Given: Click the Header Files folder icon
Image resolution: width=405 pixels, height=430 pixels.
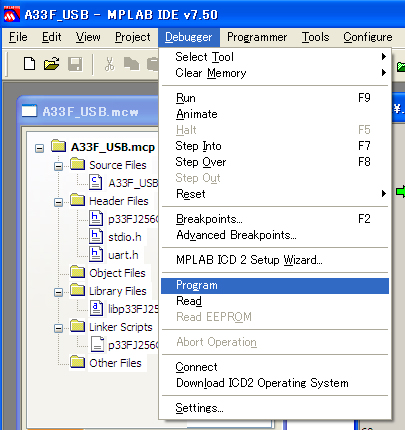Looking at the screenshot, I should point(78,200).
